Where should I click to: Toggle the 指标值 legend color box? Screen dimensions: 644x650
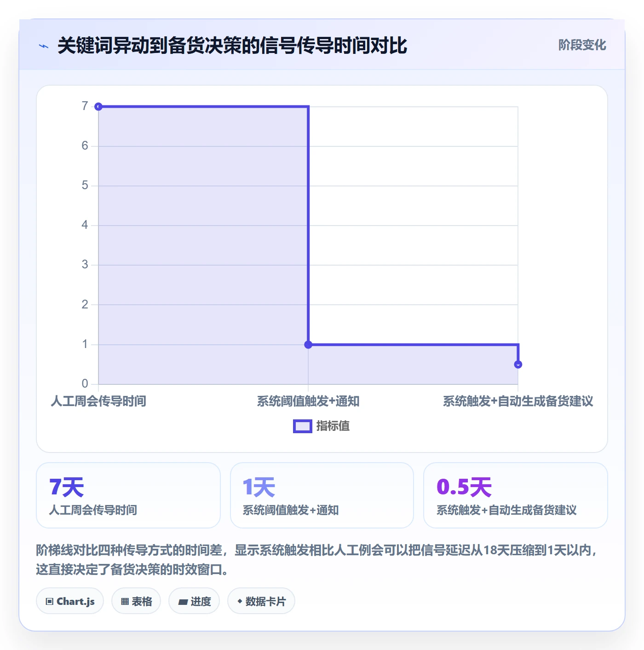point(303,426)
